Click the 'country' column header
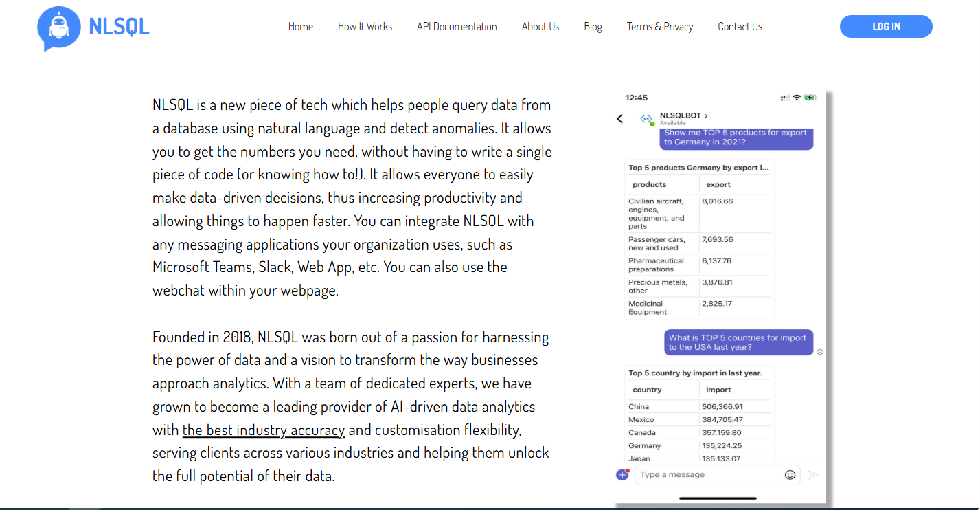 647,390
